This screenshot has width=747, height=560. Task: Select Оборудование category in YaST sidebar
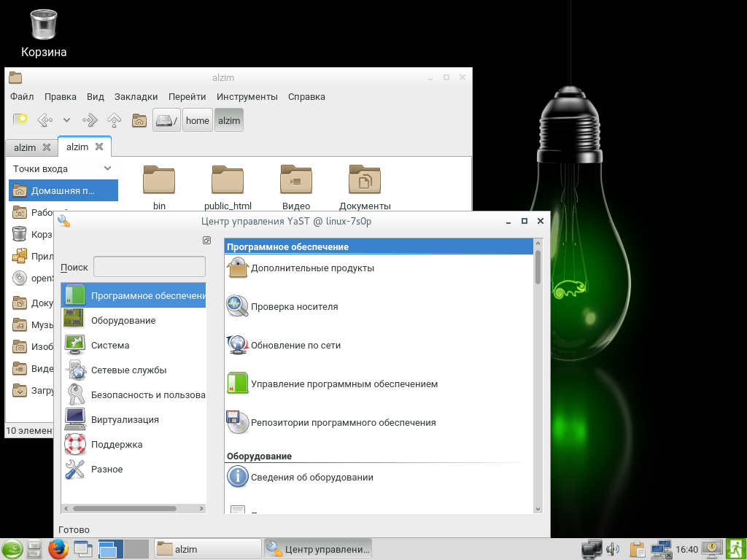(123, 321)
